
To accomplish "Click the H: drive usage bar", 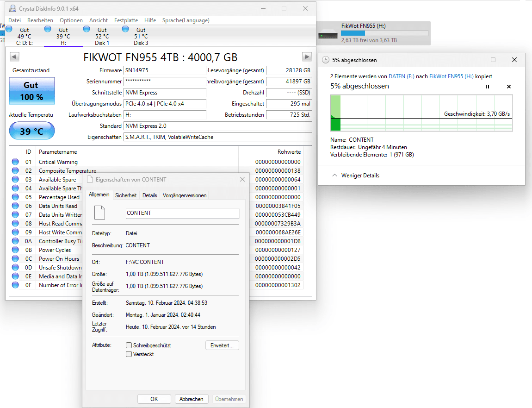I will [x=384, y=33].
